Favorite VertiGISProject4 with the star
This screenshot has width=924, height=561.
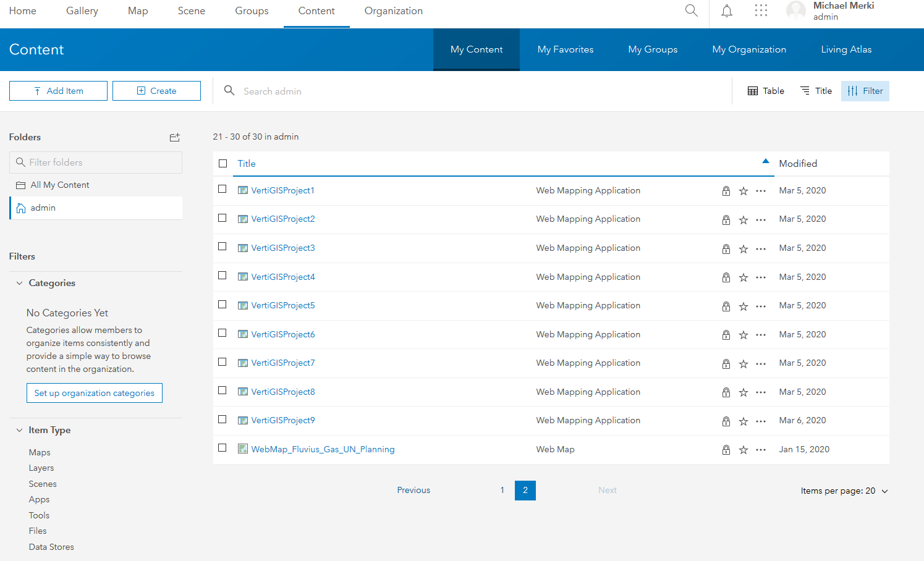pyautogui.click(x=744, y=277)
